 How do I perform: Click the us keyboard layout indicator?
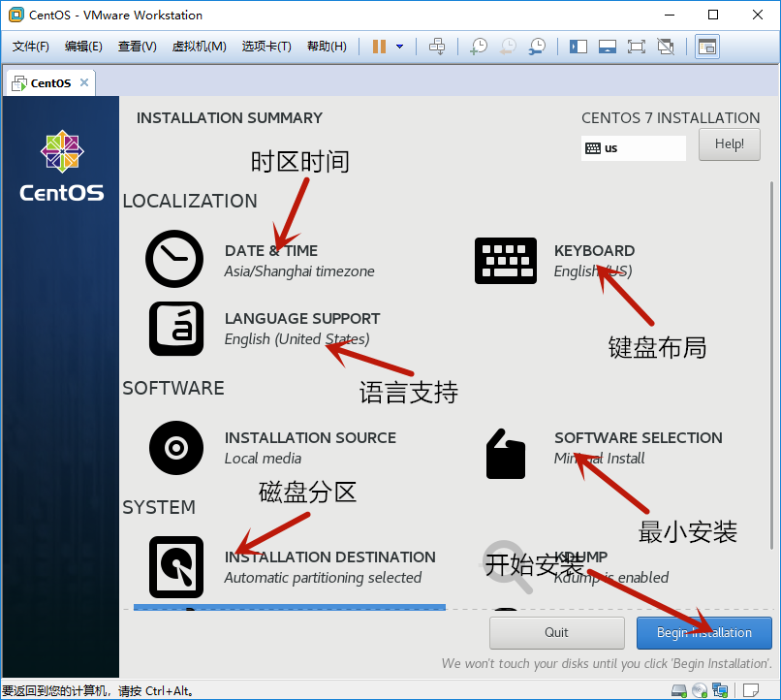pos(633,148)
